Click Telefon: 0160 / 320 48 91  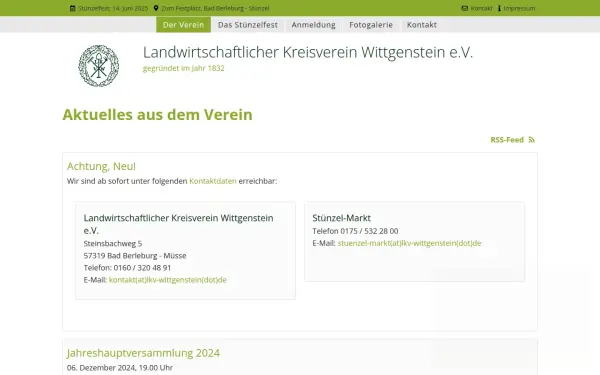tap(127, 268)
